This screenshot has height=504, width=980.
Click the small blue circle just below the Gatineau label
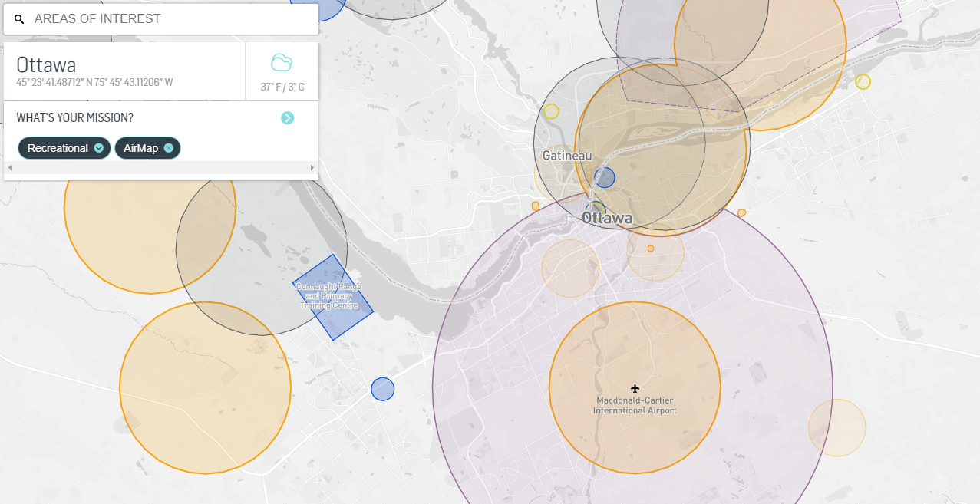(605, 177)
